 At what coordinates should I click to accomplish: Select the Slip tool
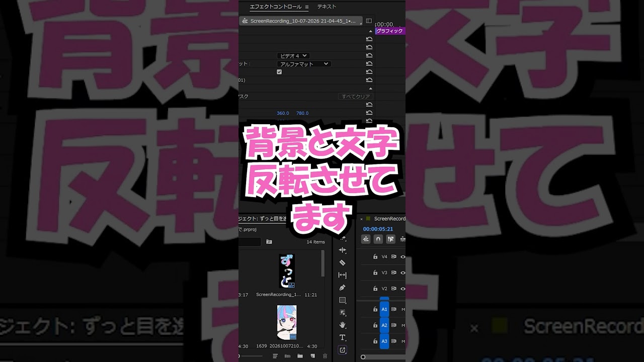coord(343,275)
